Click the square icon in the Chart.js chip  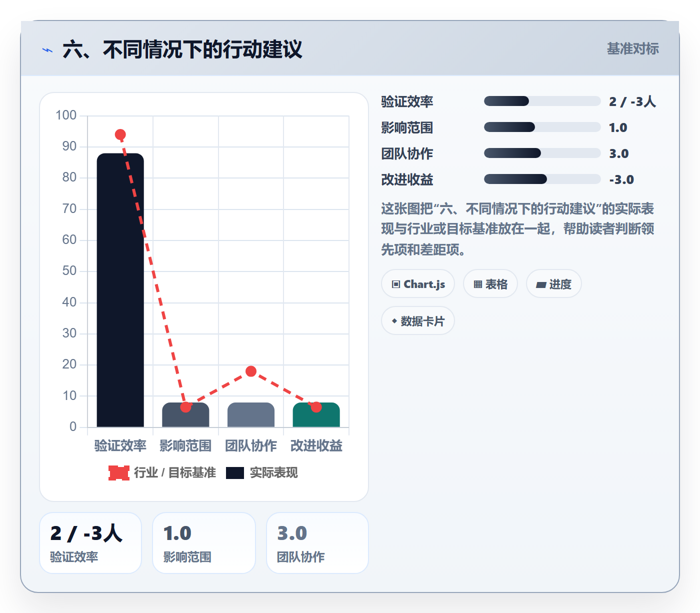(x=396, y=284)
